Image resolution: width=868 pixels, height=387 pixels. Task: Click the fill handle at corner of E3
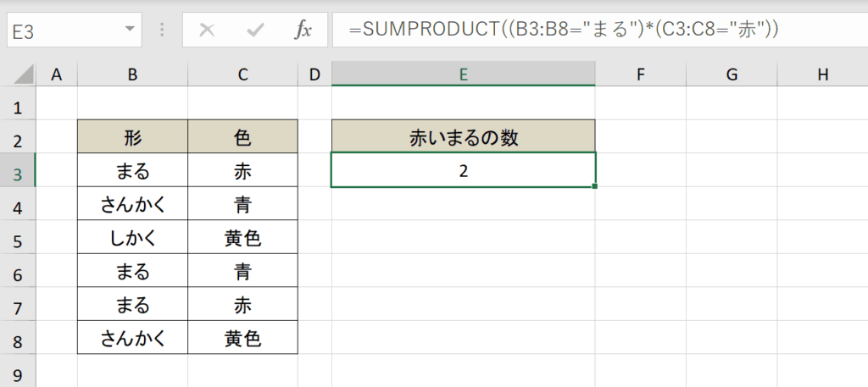594,186
